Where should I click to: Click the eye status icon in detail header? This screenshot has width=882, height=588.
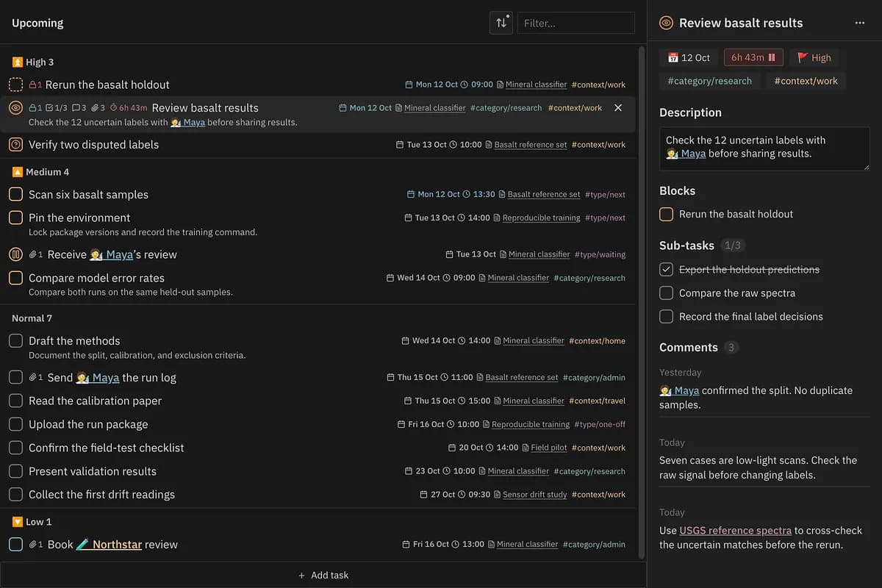click(666, 23)
